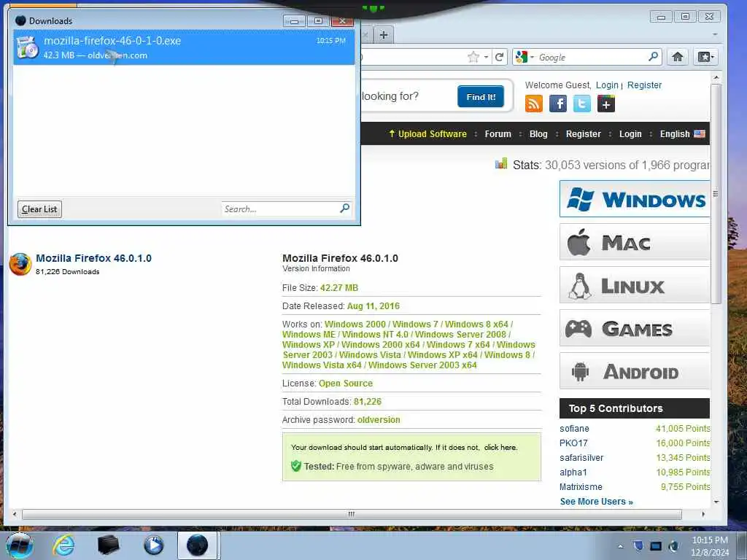Open Blog in the nav bar

tap(538, 134)
